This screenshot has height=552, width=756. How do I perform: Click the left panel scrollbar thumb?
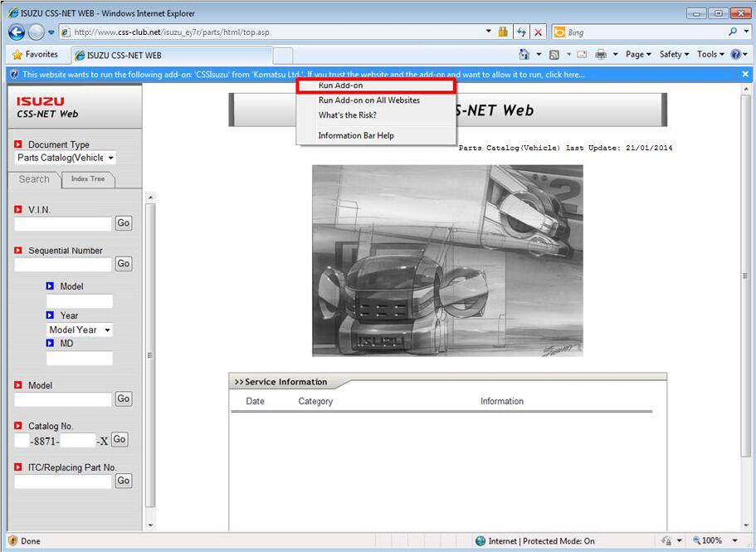[150, 355]
